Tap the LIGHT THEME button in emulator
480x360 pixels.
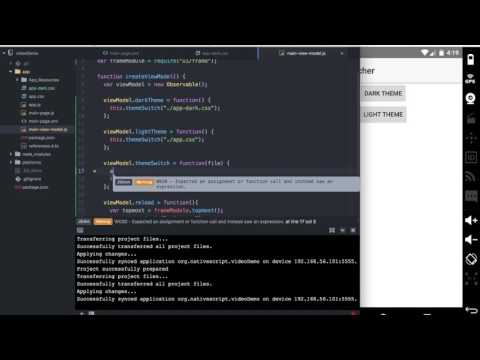[383, 115]
